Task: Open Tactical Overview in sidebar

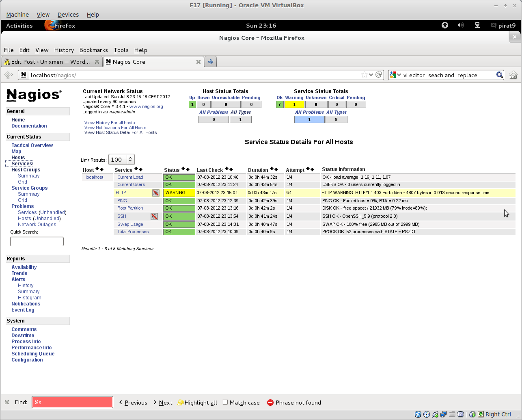Action: coord(32,145)
